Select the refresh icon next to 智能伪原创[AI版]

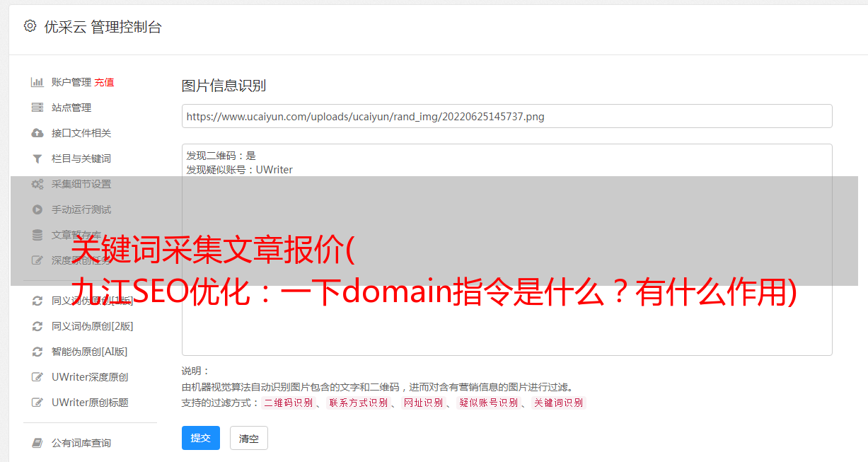(x=37, y=352)
